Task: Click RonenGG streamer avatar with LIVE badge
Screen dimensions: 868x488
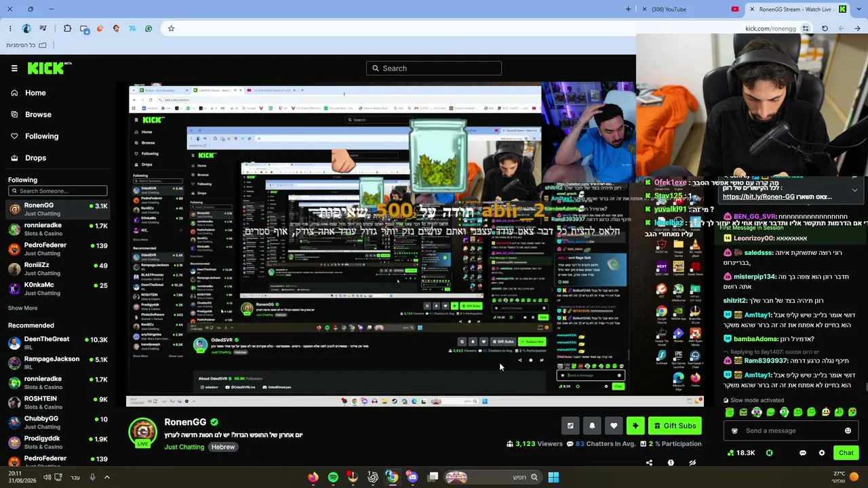Action: click(x=142, y=432)
